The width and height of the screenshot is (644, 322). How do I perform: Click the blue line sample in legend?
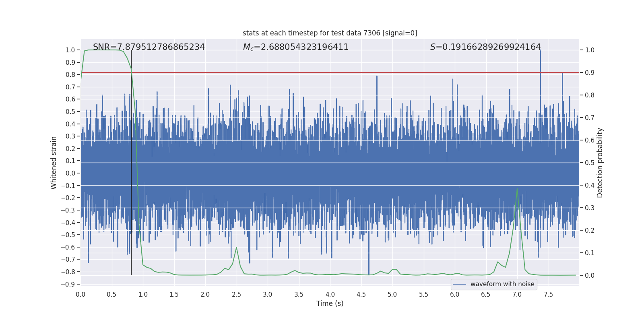click(x=459, y=284)
